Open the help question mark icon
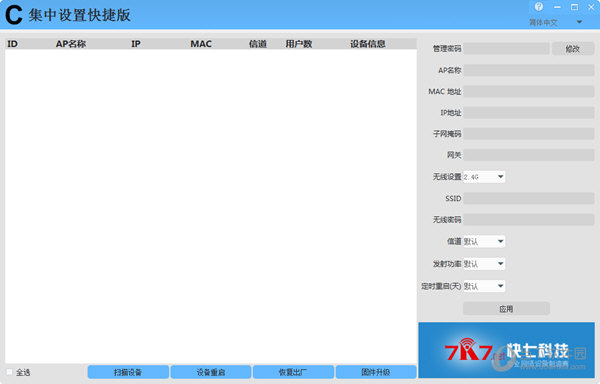Image resolution: width=600 pixels, height=384 pixels. pos(539,7)
